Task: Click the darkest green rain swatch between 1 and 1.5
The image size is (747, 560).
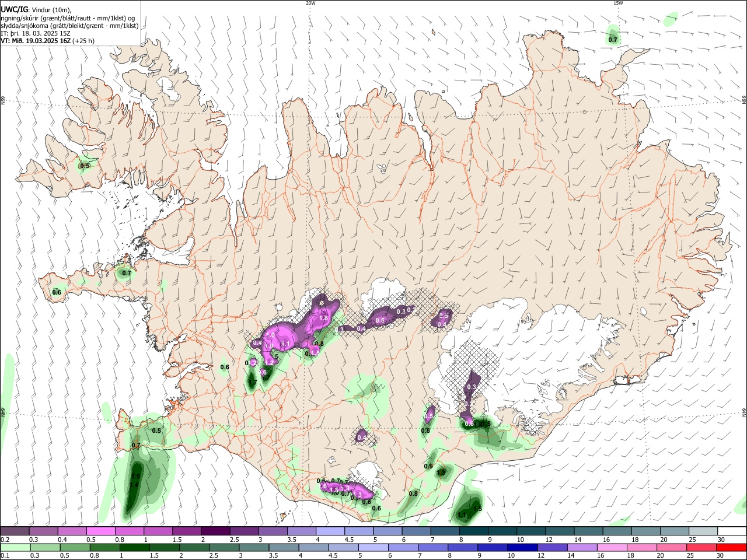Action: click(x=134, y=547)
